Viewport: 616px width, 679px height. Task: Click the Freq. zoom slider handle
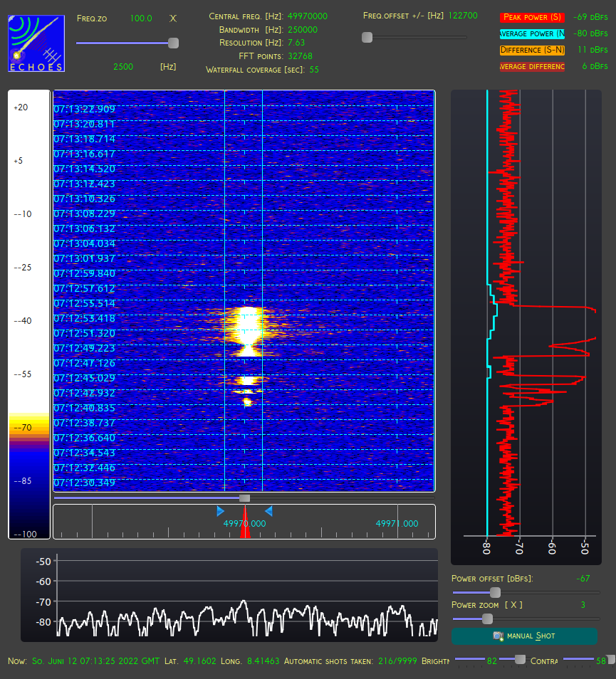173,43
